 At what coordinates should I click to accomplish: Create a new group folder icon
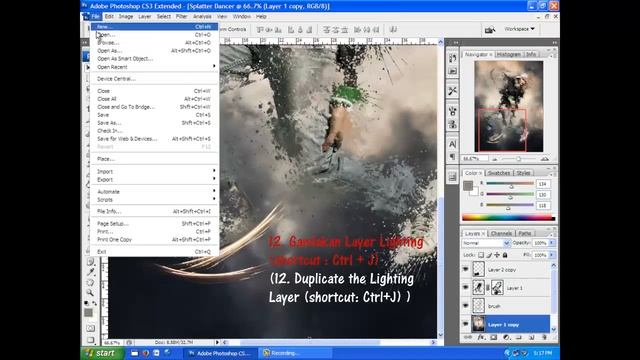coord(519,338)
